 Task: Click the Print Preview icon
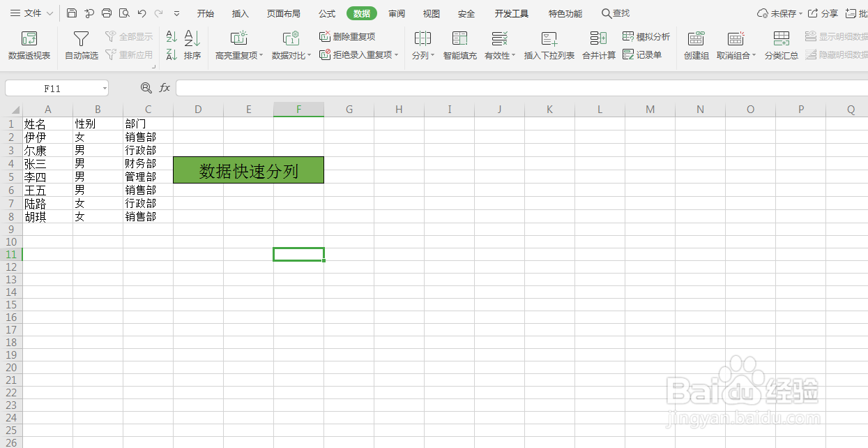pos(124,13)
